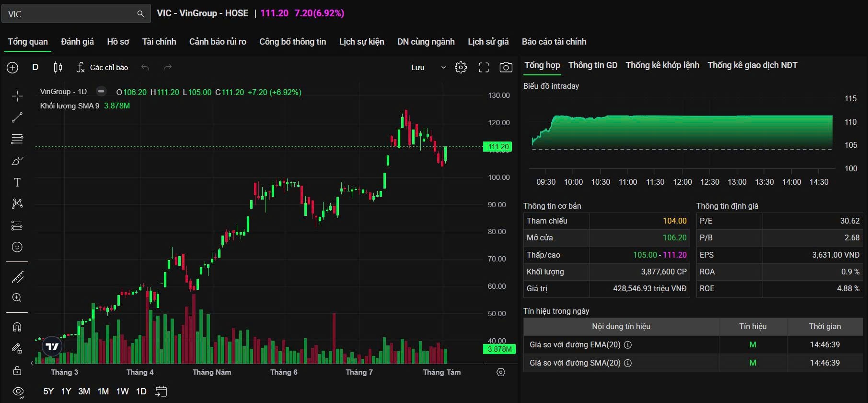The width and height of the screenshot is (868, 403).
Task: Set chart range to 1Y
Action: click(66, 391)
